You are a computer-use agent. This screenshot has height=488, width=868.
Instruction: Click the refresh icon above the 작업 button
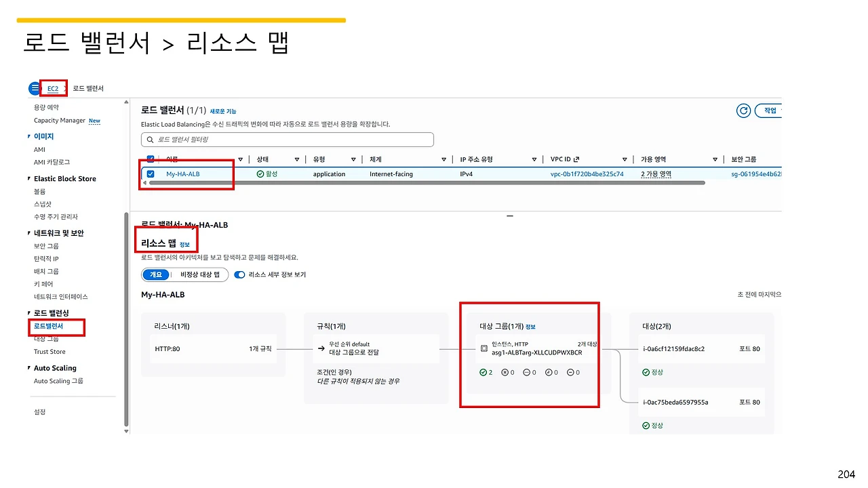pyautogui.click(x=743, y=110)
